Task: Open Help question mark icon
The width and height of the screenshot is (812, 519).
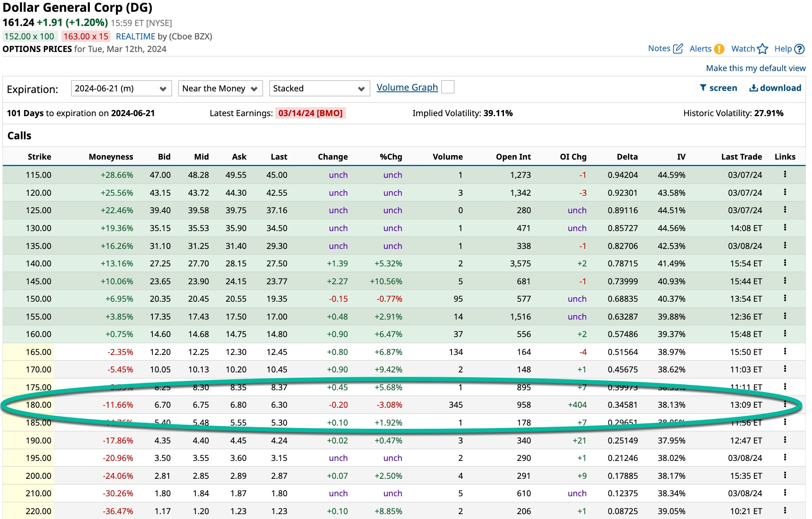Action: click(x=799, y=49)
